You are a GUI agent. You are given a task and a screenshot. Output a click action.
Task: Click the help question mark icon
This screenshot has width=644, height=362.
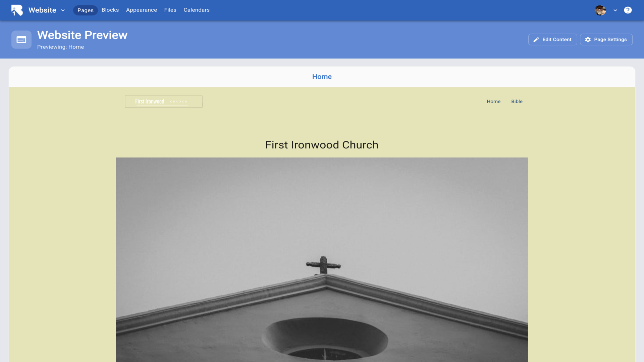tap(628, 10)
